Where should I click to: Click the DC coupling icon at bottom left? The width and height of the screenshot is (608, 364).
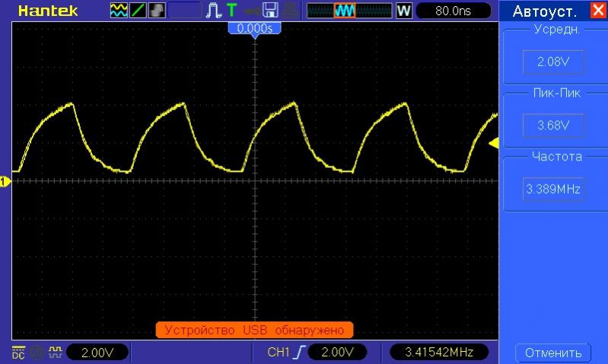(x=18, y=352)
